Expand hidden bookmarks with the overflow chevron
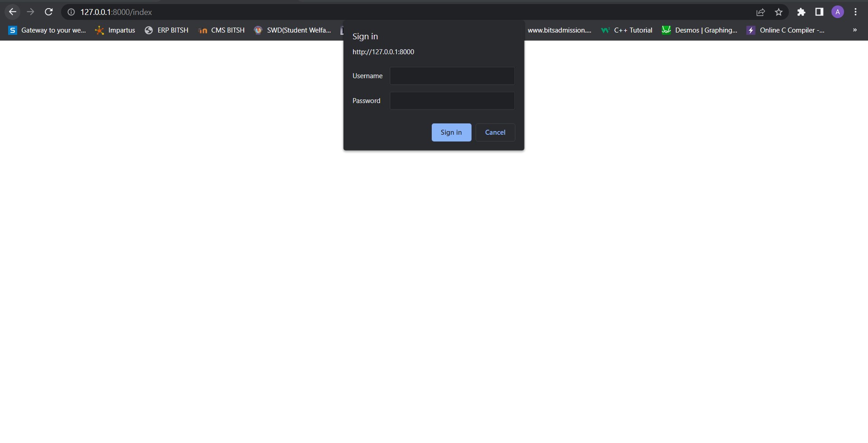The image size is (868, 443). coord(854,30)
